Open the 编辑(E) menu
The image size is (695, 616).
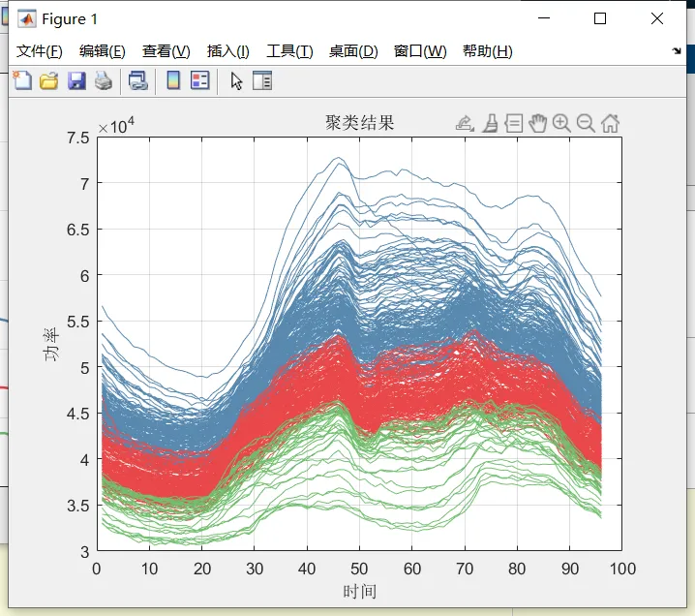(x=103, y=51)
